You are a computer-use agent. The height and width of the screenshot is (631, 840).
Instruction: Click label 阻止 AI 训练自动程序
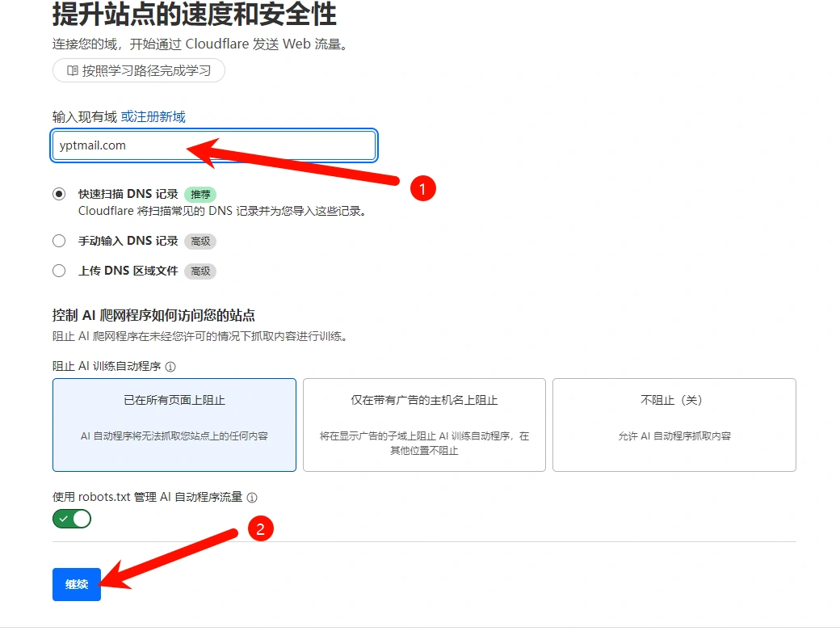[107, 366]
